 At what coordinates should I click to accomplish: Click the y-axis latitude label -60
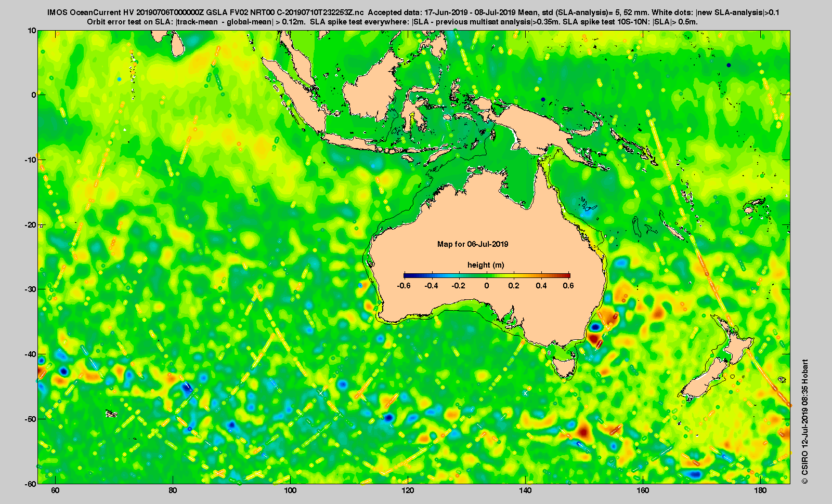(x=30, y=483)
